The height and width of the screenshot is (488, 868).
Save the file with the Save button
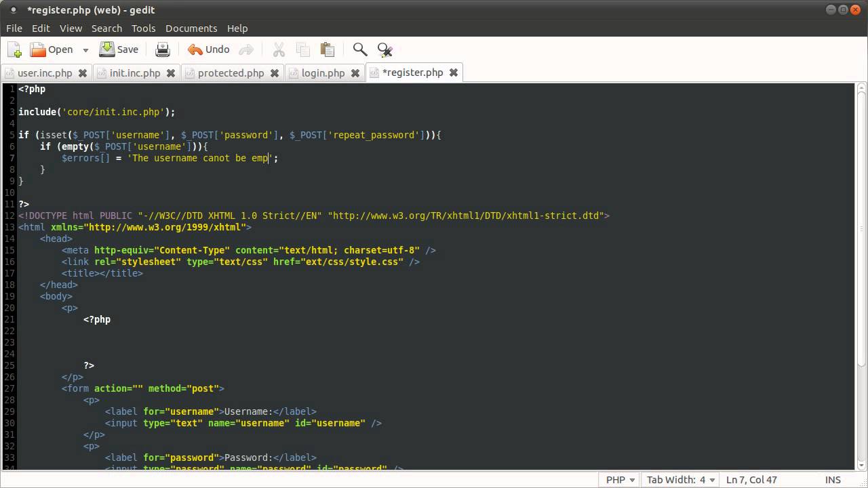point(119,49)
